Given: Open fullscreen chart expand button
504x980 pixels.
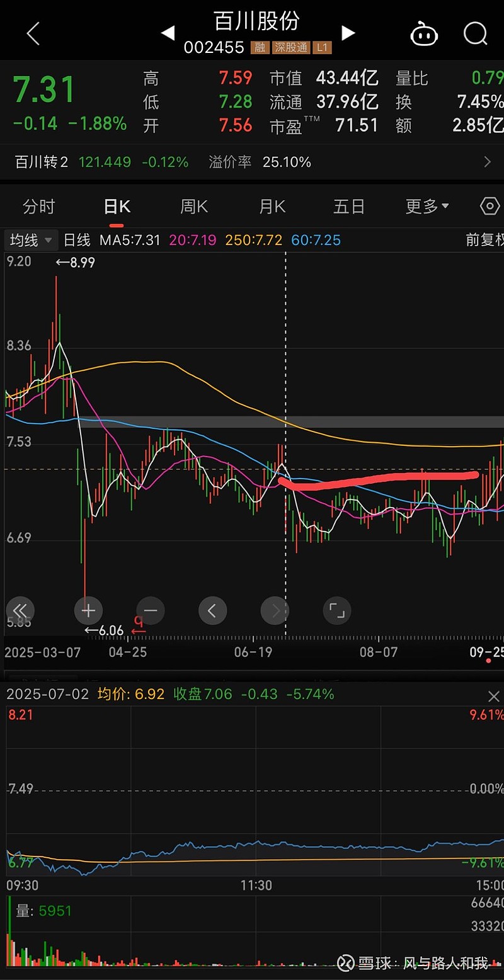Looking at the screenshot, I should [337, 610].
